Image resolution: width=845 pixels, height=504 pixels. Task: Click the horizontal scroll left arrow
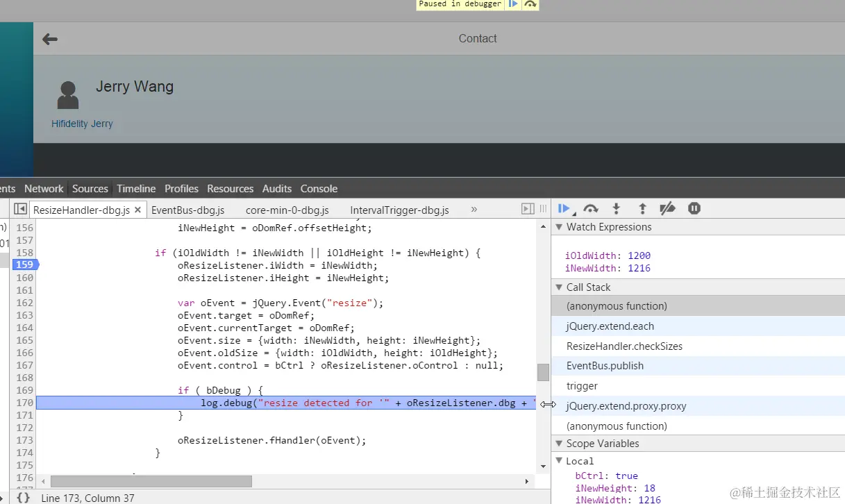point(43,481)
